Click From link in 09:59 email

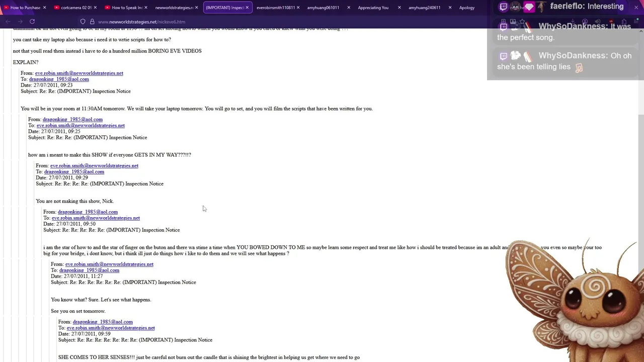(x=103, y=322)
